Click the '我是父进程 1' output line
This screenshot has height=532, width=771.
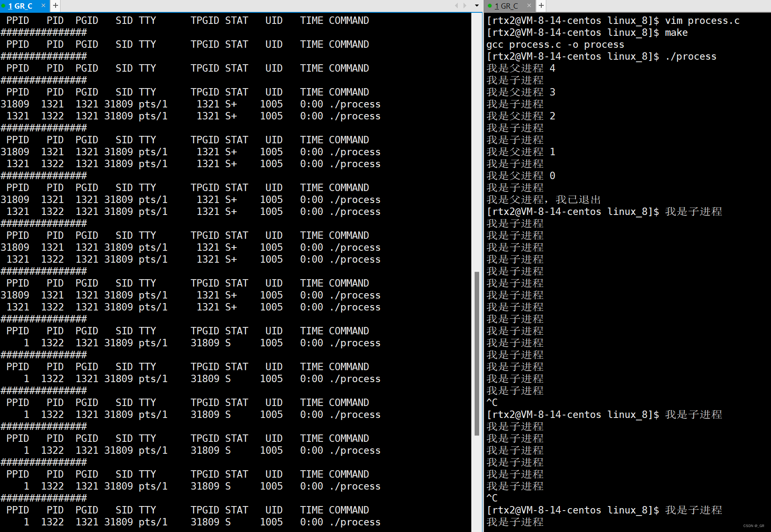[x=521, y=152]
